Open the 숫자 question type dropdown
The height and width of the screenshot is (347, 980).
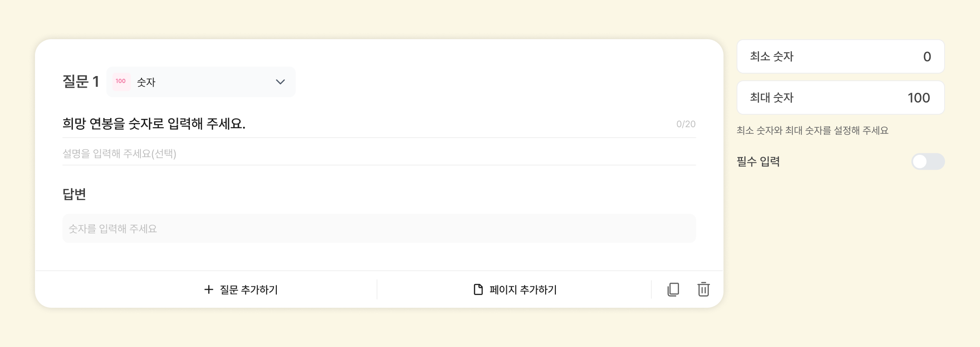tap(201, 82)
